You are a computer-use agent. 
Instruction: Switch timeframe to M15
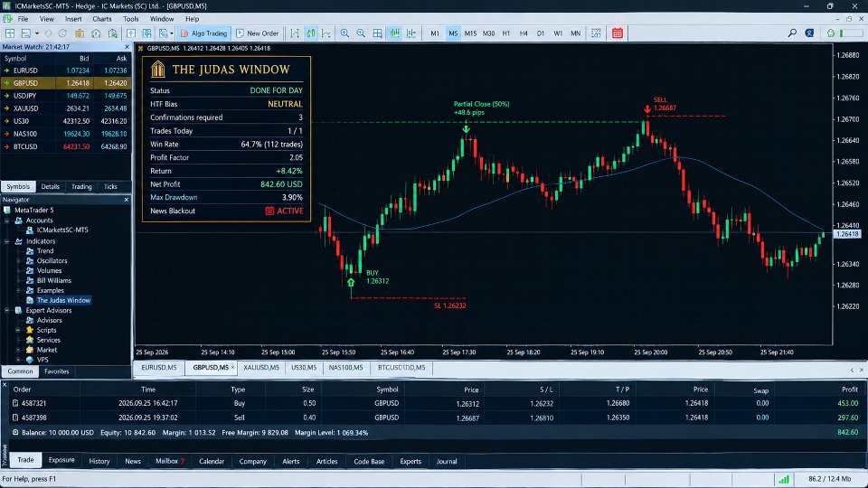pos(470,33)
